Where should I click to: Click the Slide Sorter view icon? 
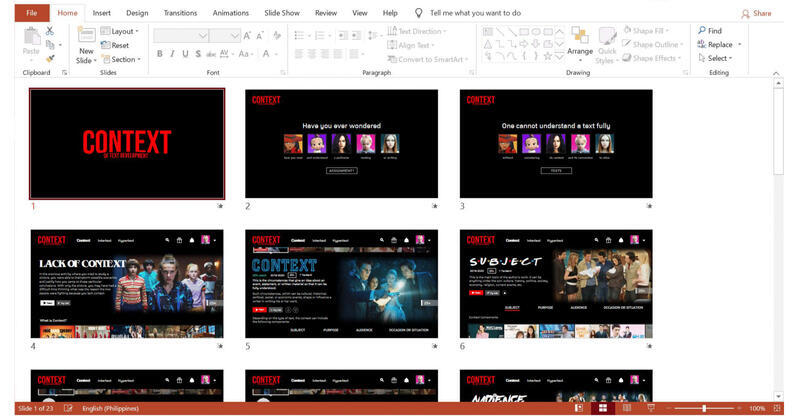point(603,408)
